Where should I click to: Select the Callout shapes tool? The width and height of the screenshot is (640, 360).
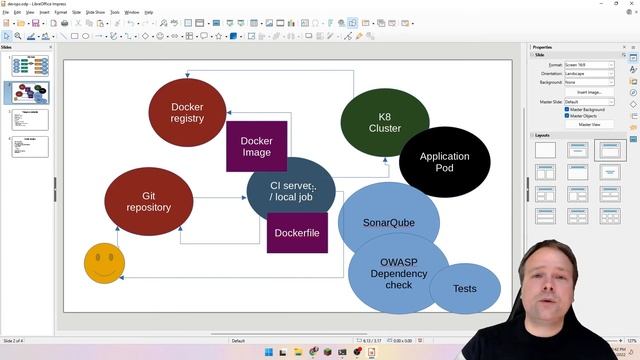[204, 36]
